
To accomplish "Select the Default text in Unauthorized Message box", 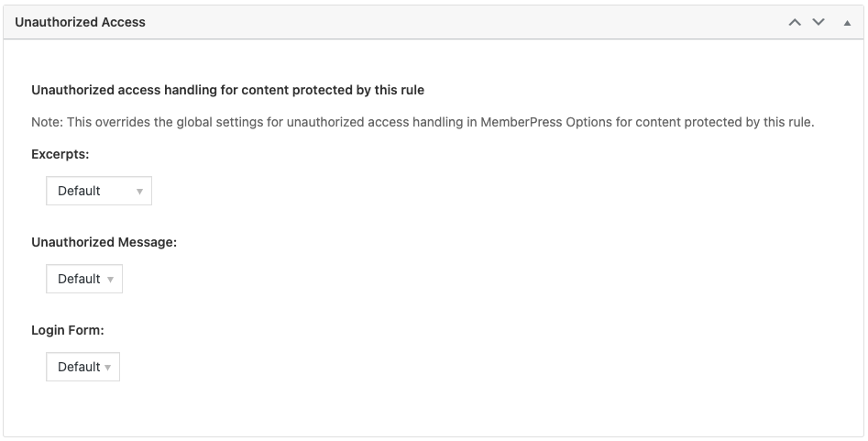I will click(x=79, y=279).
